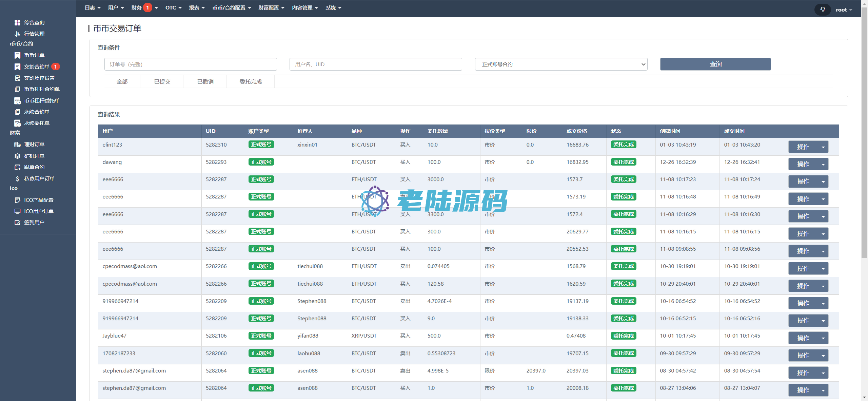The width and height of the screenshot is (868, 401).
Task: Click the 查询 search button
Action: [x=715, y=64]
